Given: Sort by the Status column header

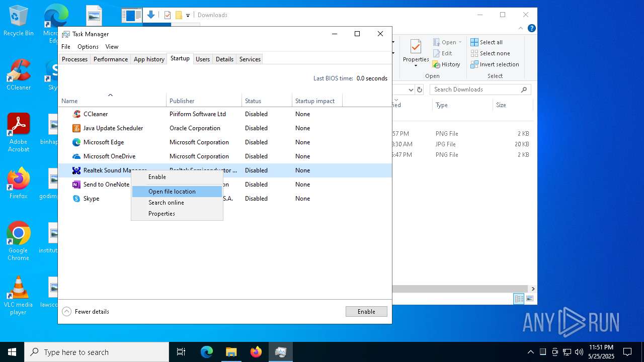Looking at the screenshot, I should (267, 101).
